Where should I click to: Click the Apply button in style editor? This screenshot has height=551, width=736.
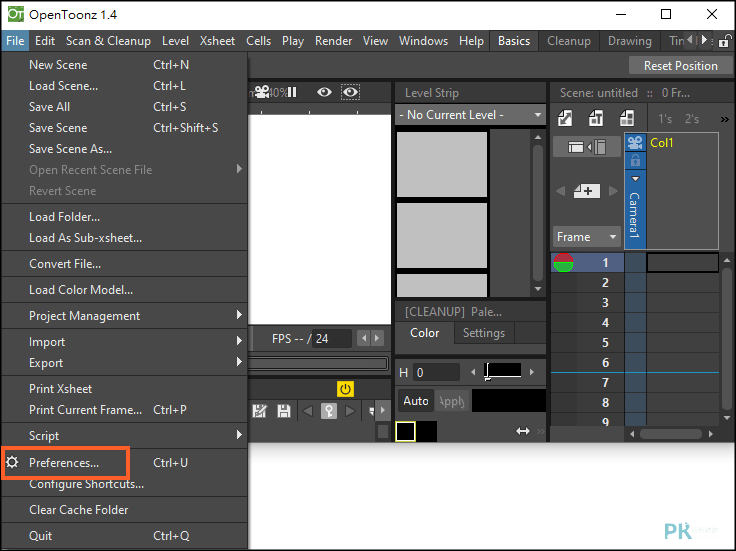tap(452, 401)
